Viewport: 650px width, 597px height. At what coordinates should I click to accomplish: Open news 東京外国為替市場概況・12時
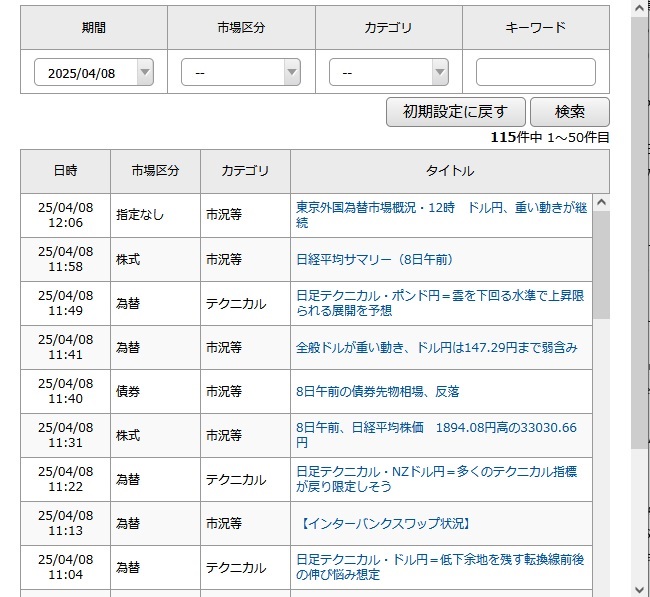click(x=441, y=215)
